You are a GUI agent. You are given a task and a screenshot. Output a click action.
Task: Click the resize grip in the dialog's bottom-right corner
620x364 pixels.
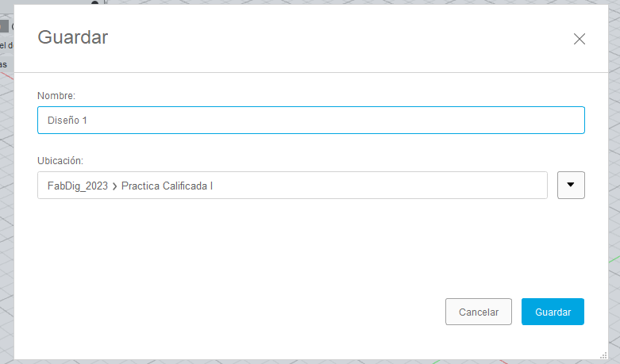603,355
